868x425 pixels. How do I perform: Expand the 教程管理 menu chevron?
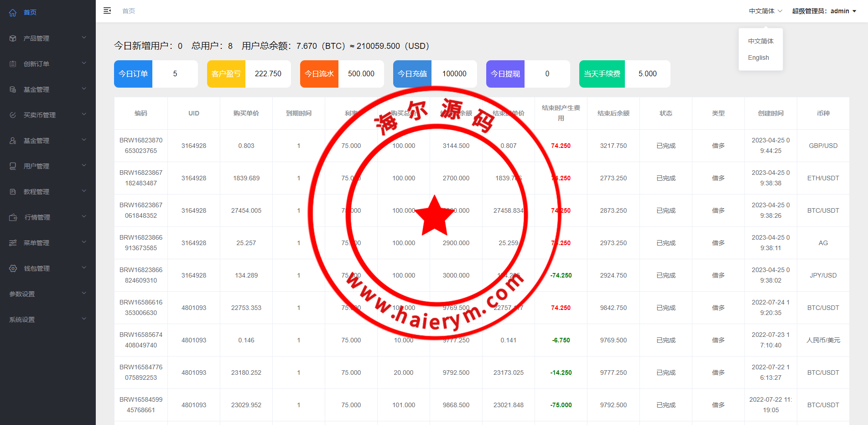tap(84, 191)
